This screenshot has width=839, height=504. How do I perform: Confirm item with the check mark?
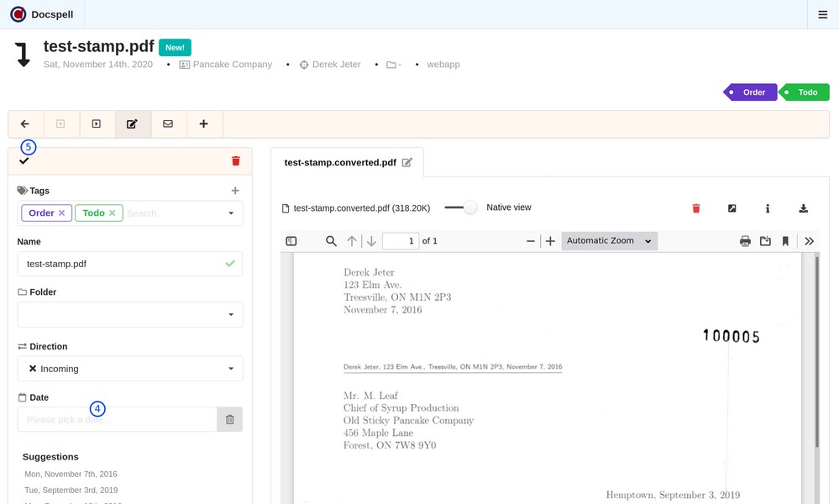point(24,160)
